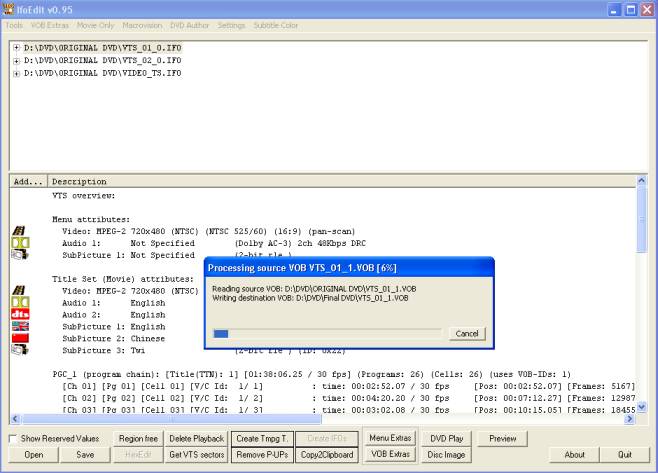Click the Menu Extras button

click(390, 438)
